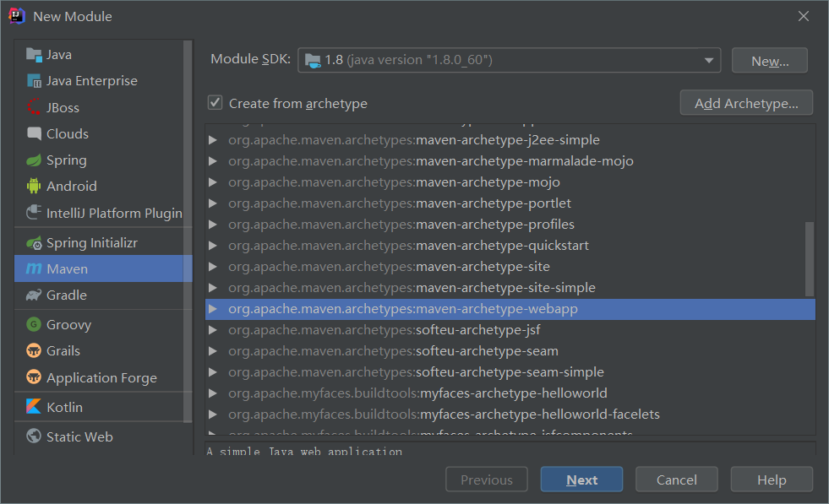Image resolution: width=829 pixels, height=504 pixels.
Task: Expand maven-archetype-webapp arrow
Action: [213, 309]
